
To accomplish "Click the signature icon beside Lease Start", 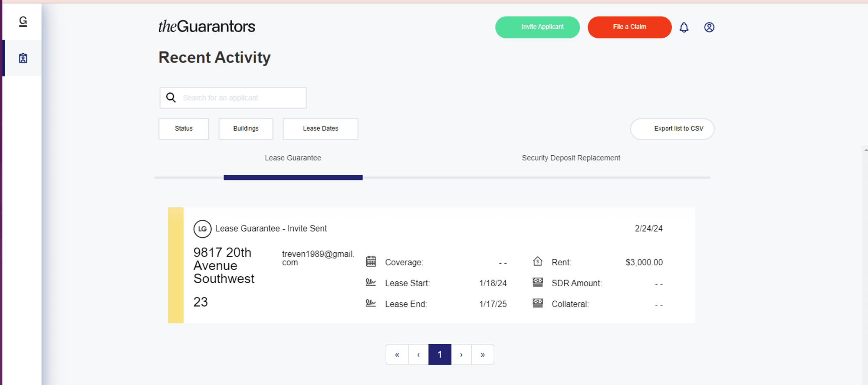I will coord(371,282).
